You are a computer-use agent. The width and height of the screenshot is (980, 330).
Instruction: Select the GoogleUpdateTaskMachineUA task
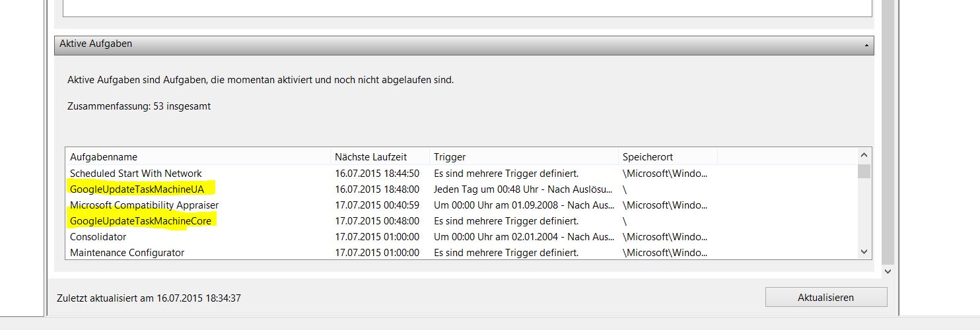tap(137, 189)
